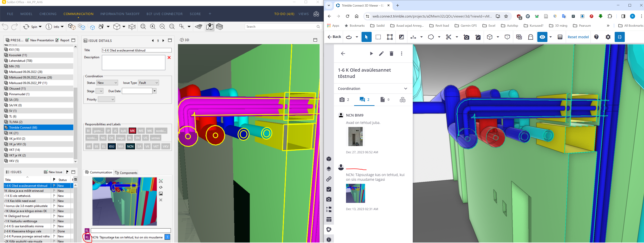644x243 pixels.
Task: Open TO-DO (4/8) in Solibri header
Action: (284, 14)
